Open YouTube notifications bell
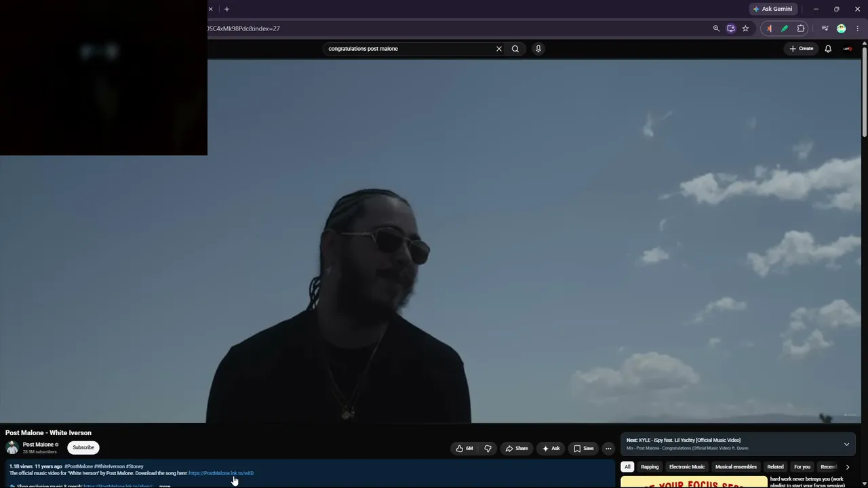The image size is (868, 488). (x=828, y=49)
